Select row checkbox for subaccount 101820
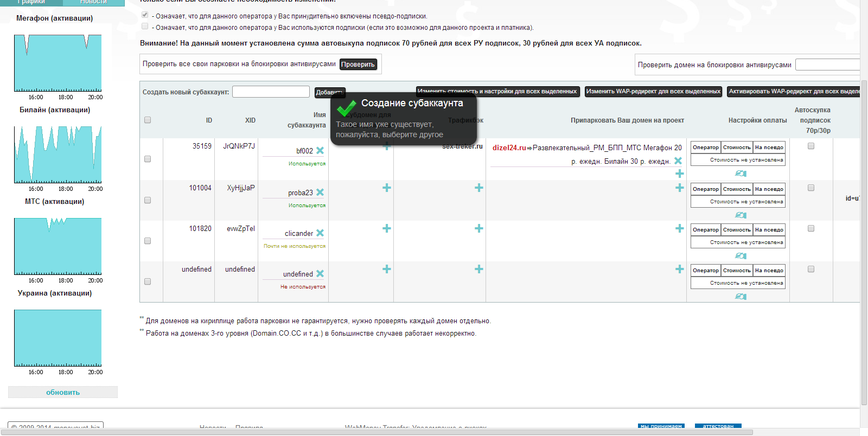The height and width of the screenshot is (436, 868). click(148, 241)
